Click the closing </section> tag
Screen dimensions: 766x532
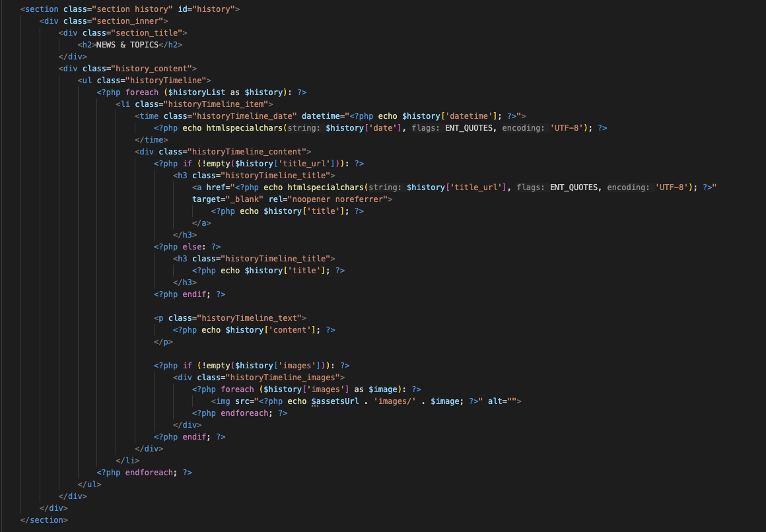[44, 520]
